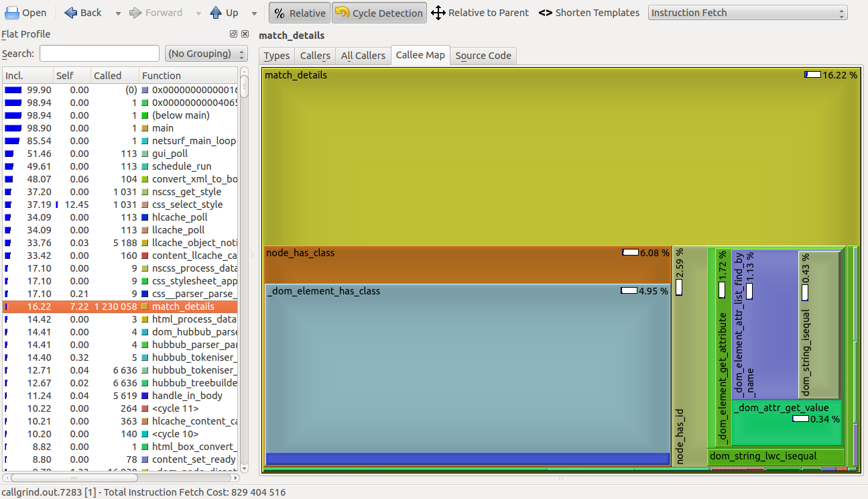This screenshot has height=499, width=868.
Task: Select the hlcache_poll row
Action: pyautogui.click(x=121, y=217)
